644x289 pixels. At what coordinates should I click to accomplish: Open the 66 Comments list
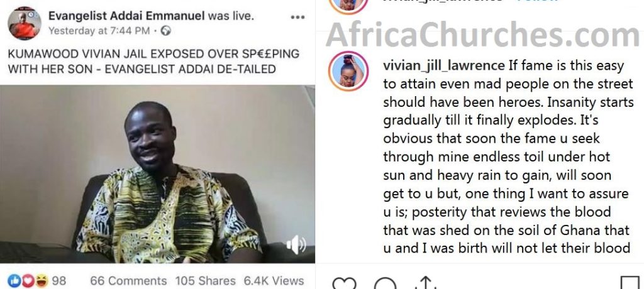(x=128, y=281)
